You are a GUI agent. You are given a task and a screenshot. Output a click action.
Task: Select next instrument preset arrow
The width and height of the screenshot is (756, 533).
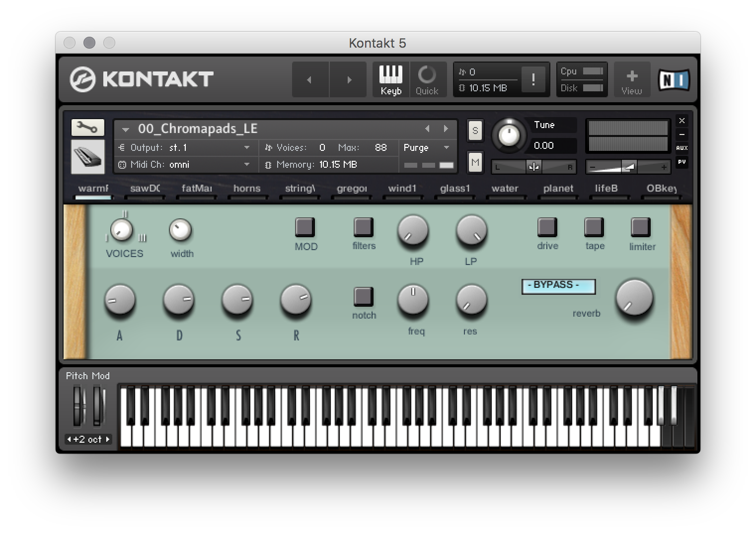click(x=446, y=129)
